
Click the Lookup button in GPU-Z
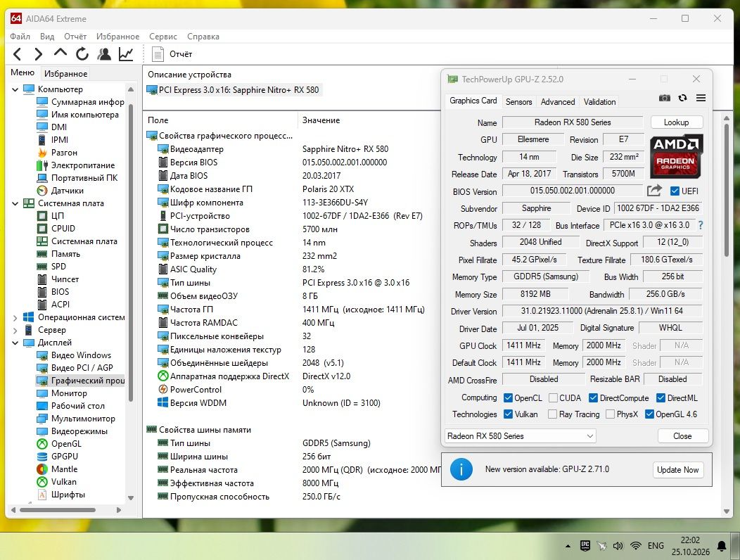coord(676,122)
